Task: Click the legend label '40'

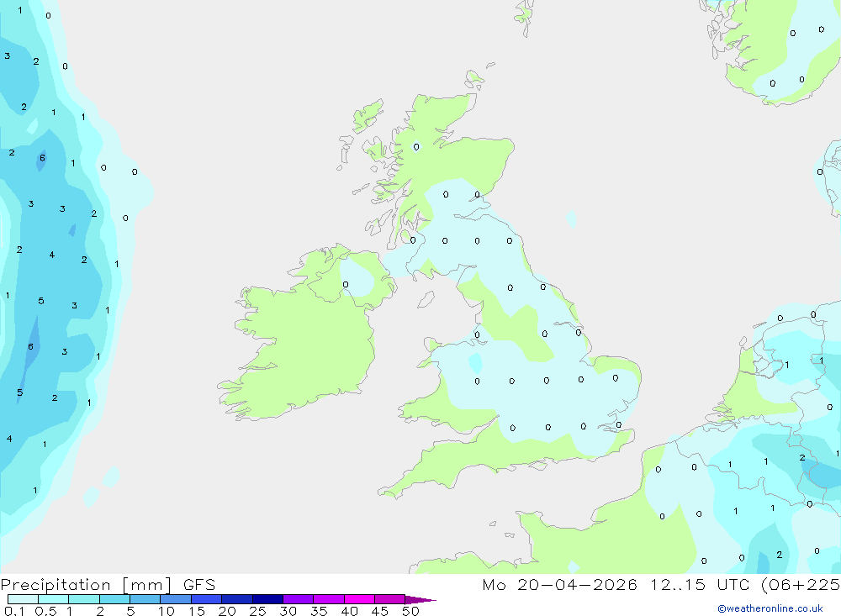Action: pyautogui.click(x=349, y=611)
